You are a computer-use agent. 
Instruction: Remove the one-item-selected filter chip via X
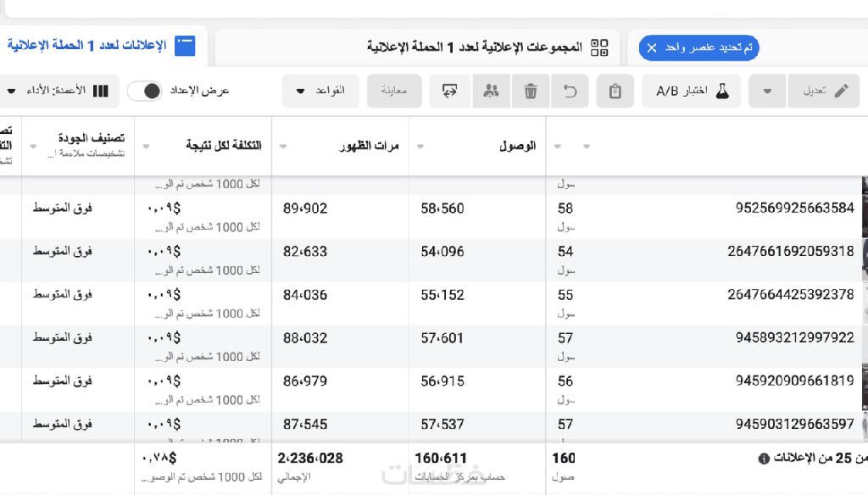point(652,48)
